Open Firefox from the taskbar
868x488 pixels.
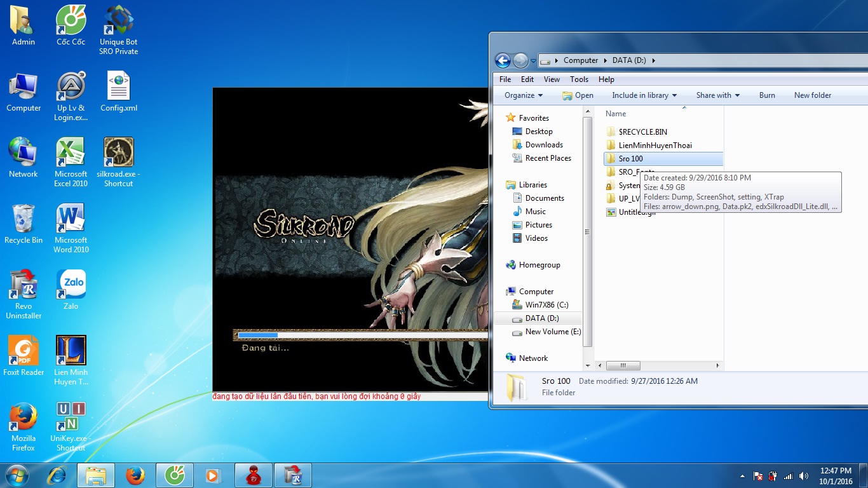pyautogui.click(x=135, y=475)
